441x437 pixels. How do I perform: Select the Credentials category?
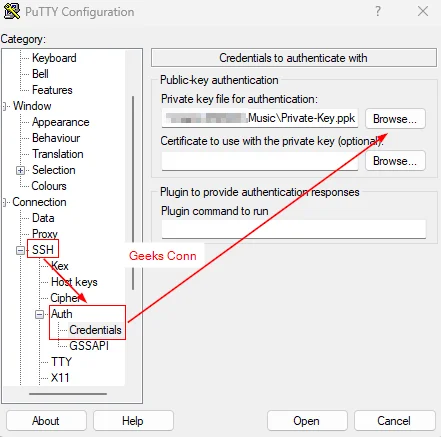click(x=95, y=330)
